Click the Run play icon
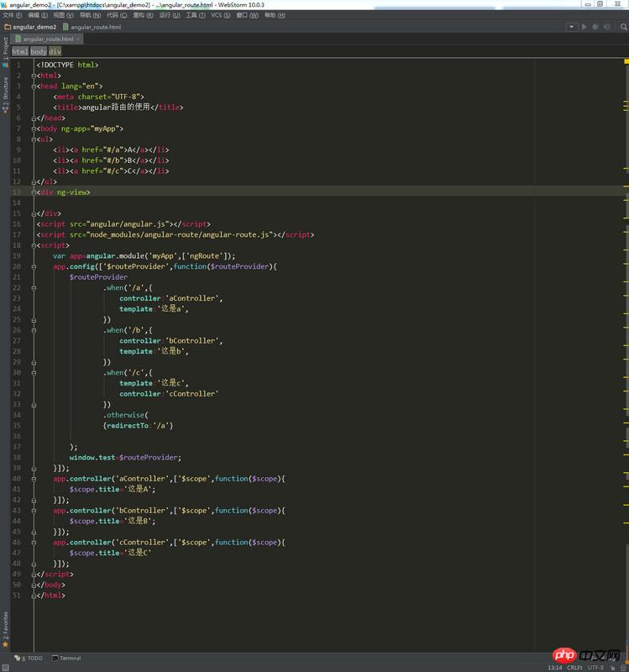This screenshot has height=672, width=629. click(584, 27)
